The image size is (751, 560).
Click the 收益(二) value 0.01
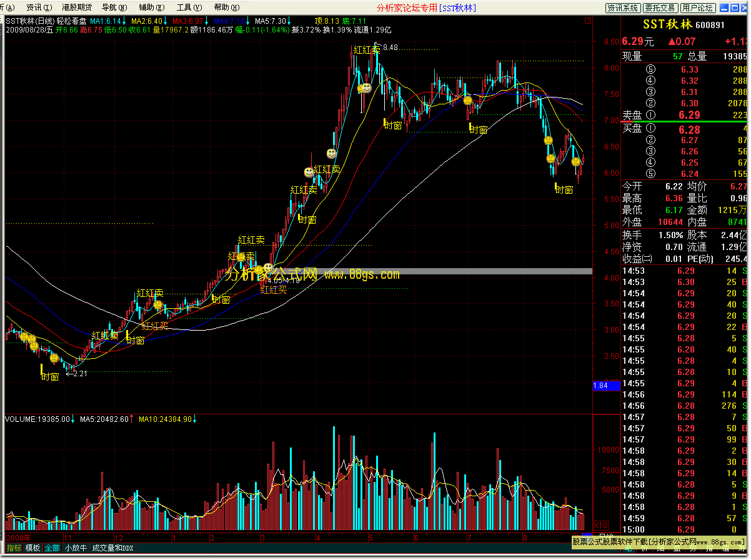pyautogui.click(x=674, y=259)
